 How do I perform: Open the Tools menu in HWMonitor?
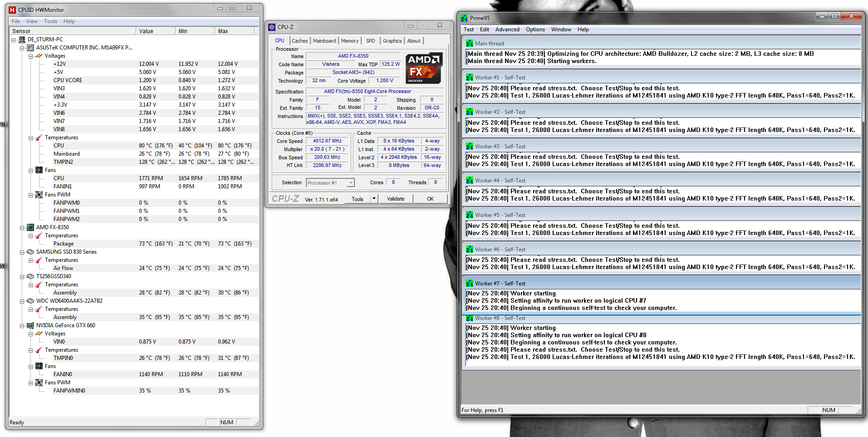[x=51, y=21]
